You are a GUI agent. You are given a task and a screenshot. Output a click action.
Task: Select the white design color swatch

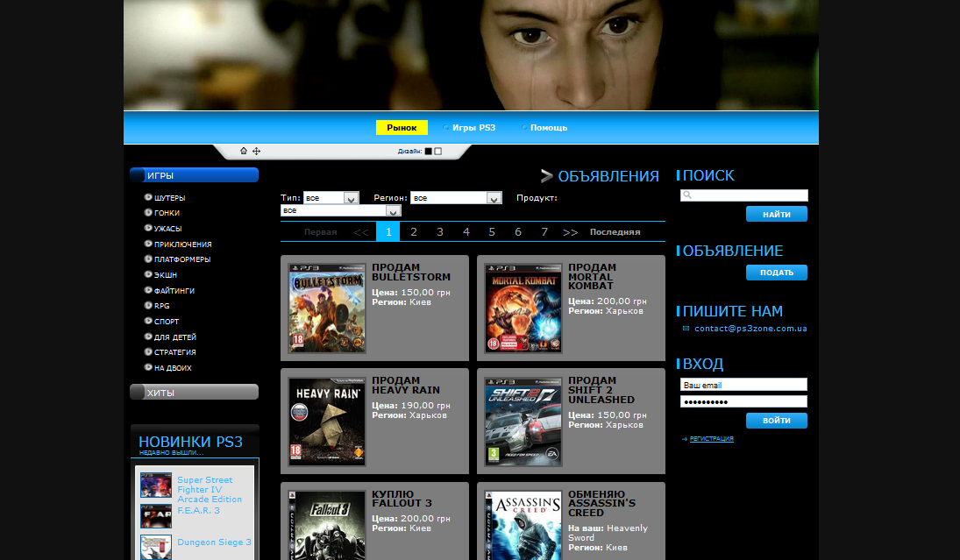point(437,151)
